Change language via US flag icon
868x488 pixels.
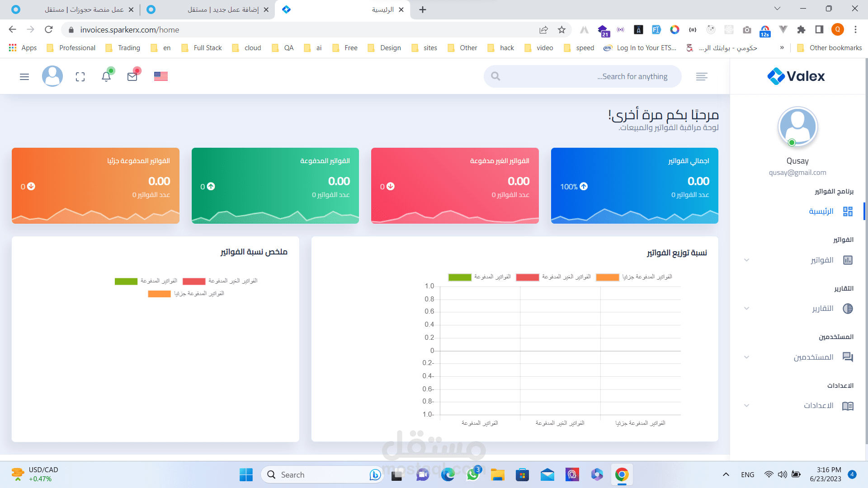(x=161, y=76)
